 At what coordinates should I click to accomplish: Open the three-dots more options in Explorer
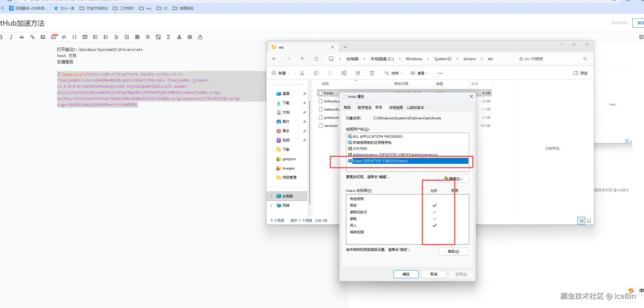440,73
